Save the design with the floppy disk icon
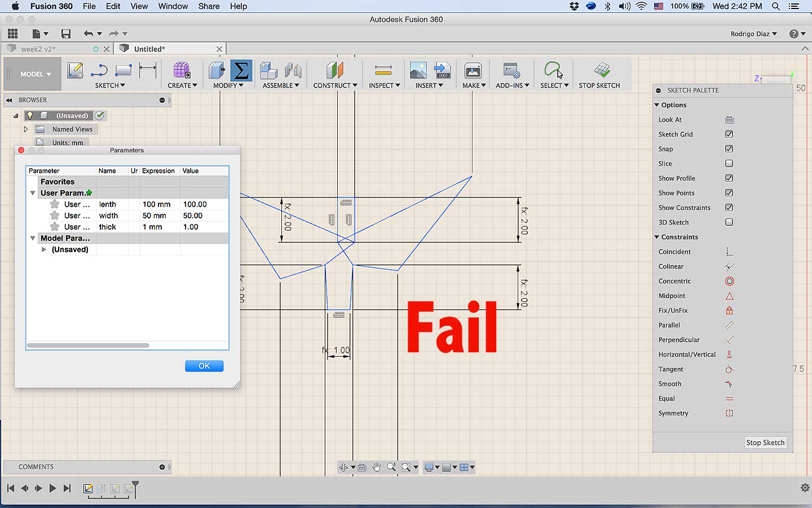This screenshot has width=812, height=508. coord(66,34)
